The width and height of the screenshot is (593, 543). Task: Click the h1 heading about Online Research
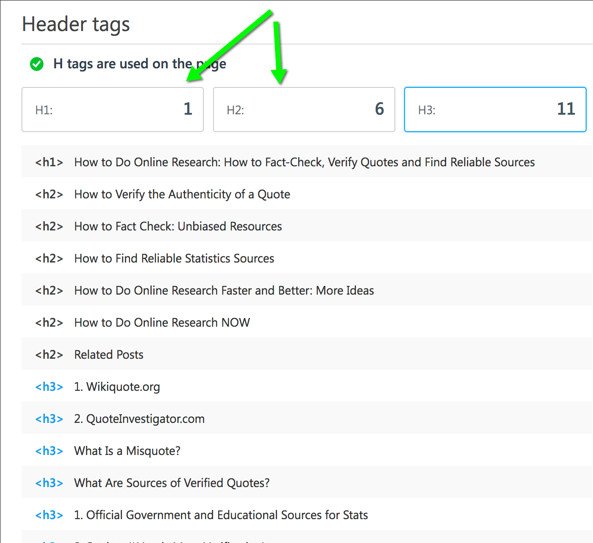tap(304, 162)
